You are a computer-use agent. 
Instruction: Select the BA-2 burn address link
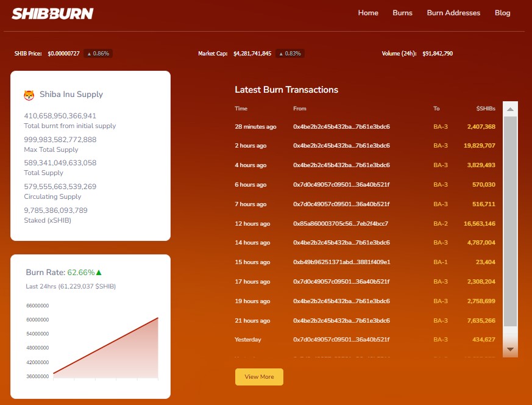[441, 224]
